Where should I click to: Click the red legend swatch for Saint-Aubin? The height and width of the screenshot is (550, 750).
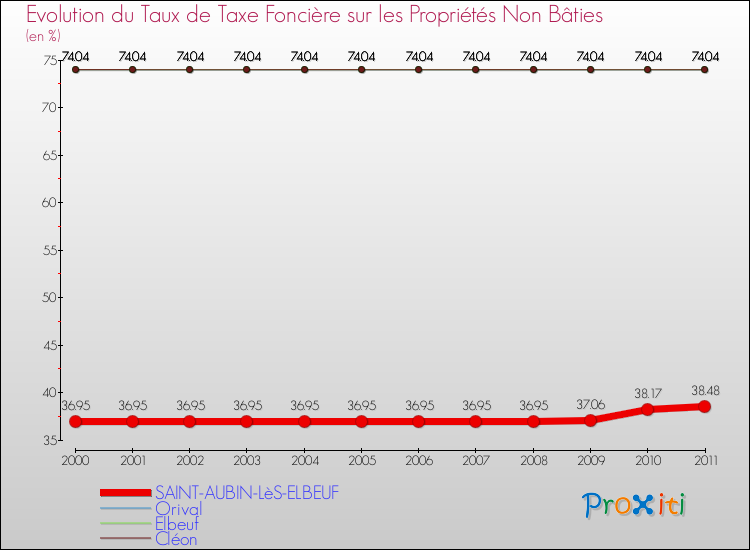click(x=126, y=493)
